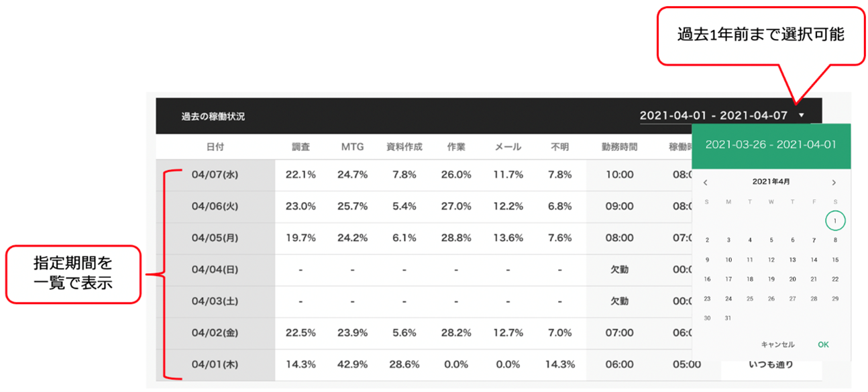Click the メール column header
Image resolution: width=868 pixels, height=392 pixels.
508,147
